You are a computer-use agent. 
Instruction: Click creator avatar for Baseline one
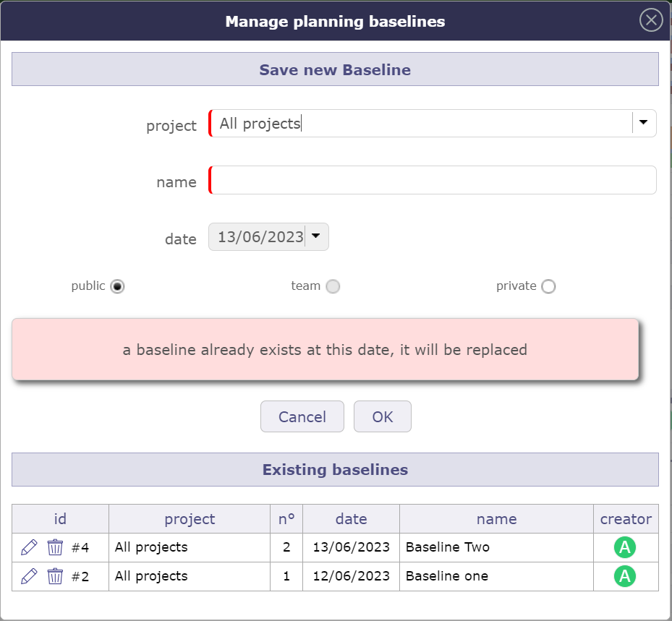click(x=625, y=576)
